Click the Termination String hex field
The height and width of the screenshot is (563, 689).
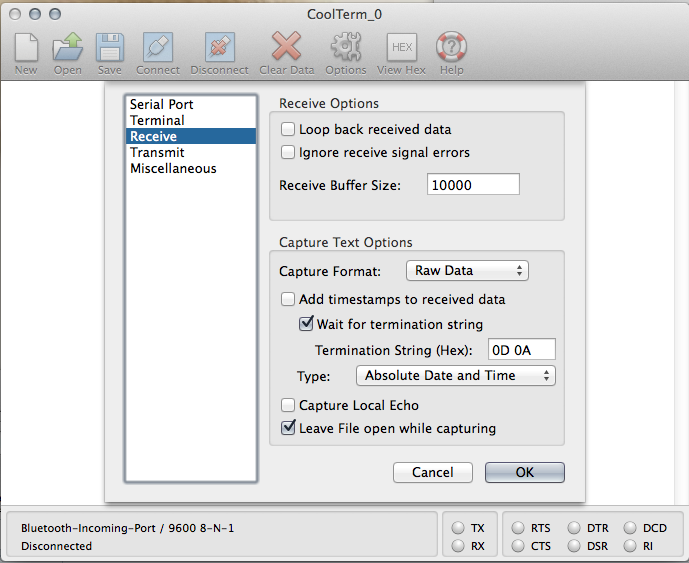pos(522,349)
